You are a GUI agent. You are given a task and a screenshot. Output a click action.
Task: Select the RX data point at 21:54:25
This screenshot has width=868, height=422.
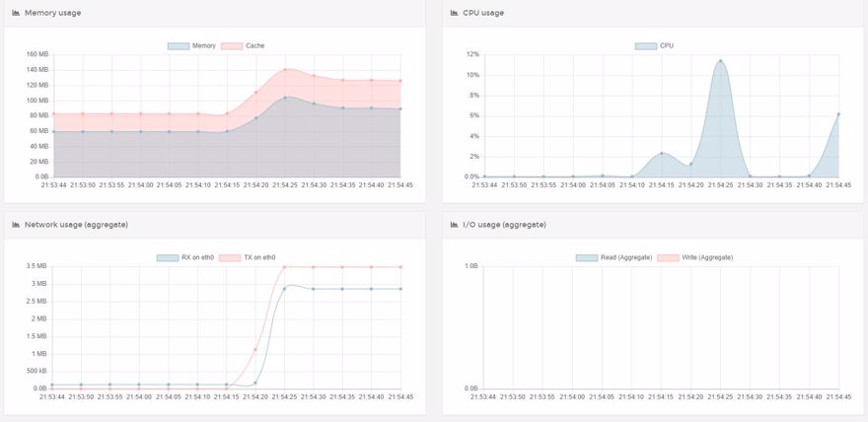point(285,288)
